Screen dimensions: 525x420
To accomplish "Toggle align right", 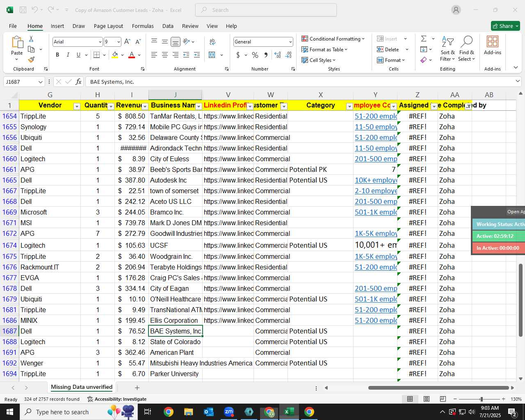I will click(176, 55).
